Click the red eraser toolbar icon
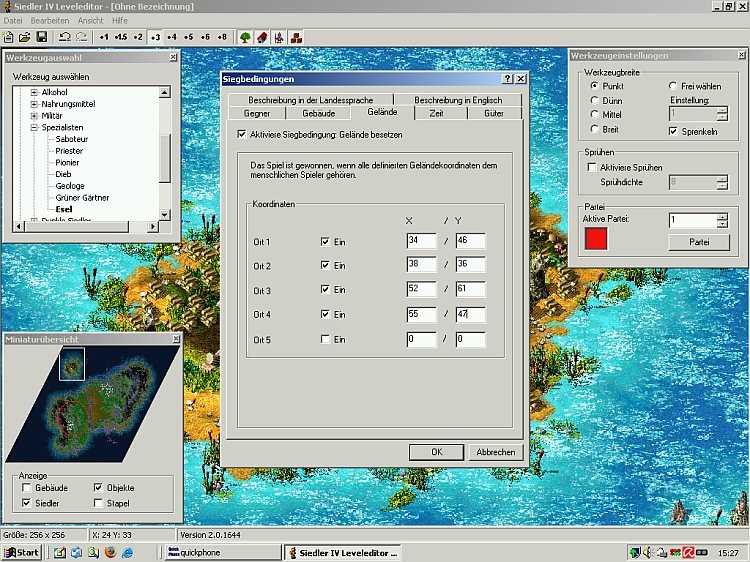Viewport: 750px width, 562px height. (x=262, y=37)
